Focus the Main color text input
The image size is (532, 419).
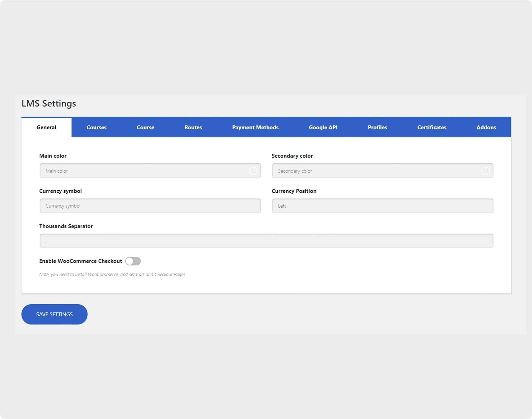[144, 171]
